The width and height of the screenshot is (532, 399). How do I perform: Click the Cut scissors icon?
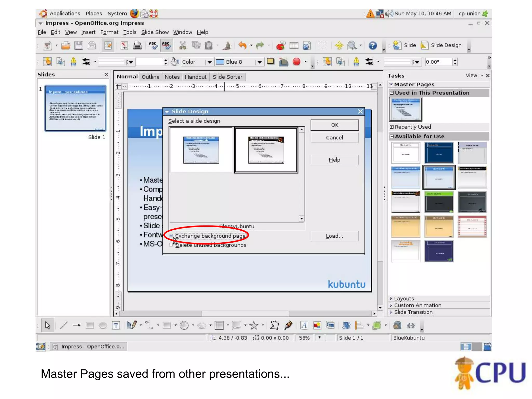(183, 45)
